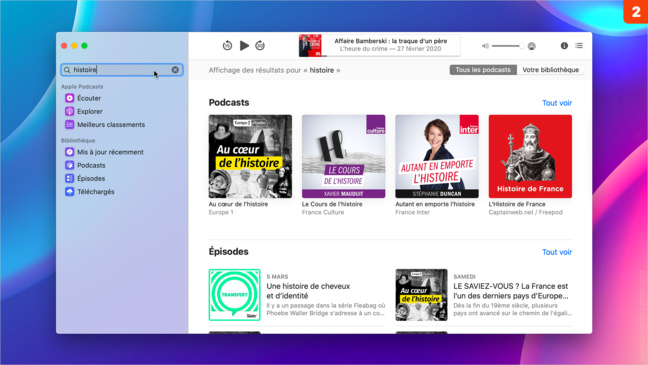This screenshot has height=365, width=648.
Task: Open Autant en emporte l'histoire artwork
Action: click(437, 156)
